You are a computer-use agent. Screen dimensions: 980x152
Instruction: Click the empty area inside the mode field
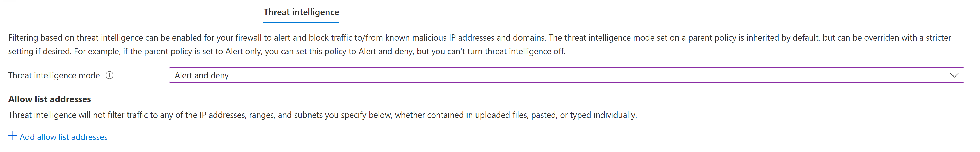[571, 75]
